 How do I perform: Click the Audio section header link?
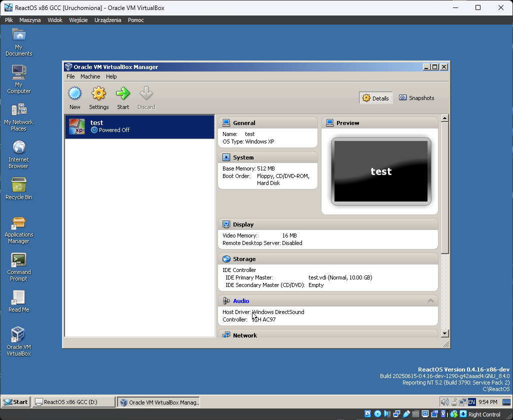[x=241, y=301]
